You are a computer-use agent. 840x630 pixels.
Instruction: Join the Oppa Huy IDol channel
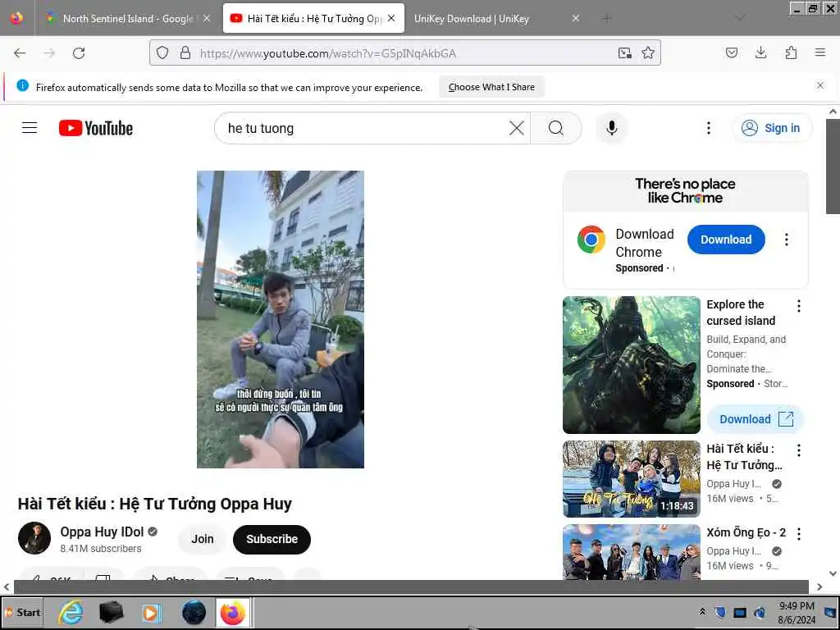pos(203,539)
